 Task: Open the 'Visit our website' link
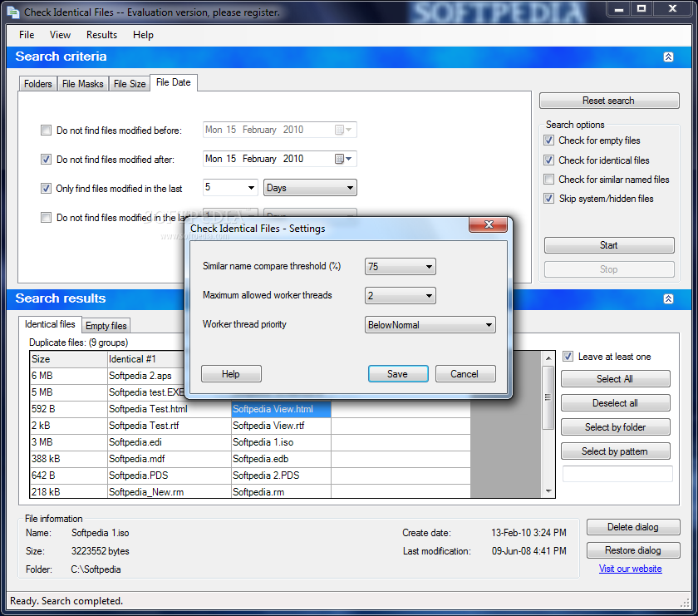631,569
